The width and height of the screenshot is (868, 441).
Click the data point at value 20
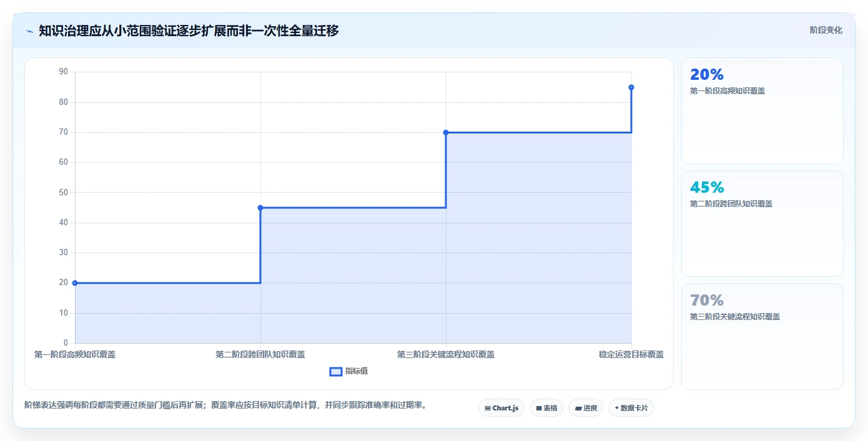(75, 283)
